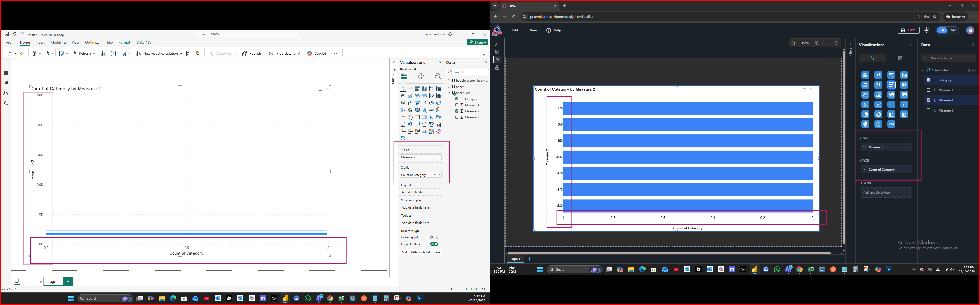The image size is (980, 305).
Task: Click zoom-in magnifier in Prism toolbar
Action: pyautogui.click(x=816, y=43)
